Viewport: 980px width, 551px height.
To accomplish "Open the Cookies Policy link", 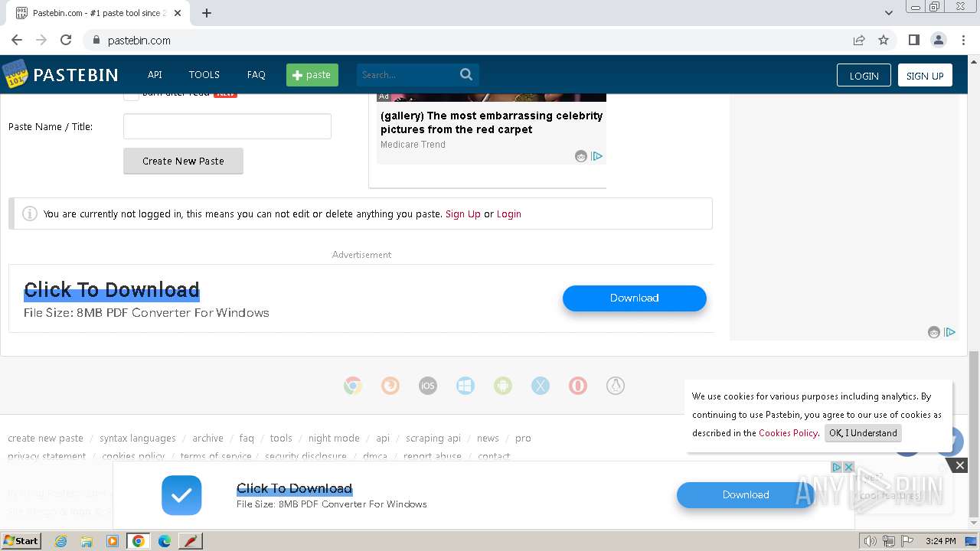I will point(788,433).
